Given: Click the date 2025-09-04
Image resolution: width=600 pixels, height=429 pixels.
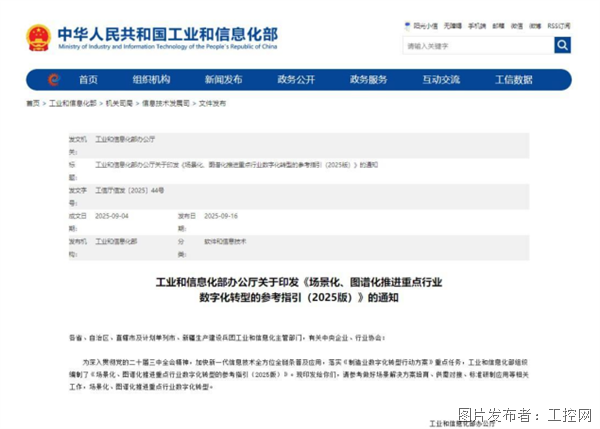Looking at the screenshot, I should click(x=112, y=216).
